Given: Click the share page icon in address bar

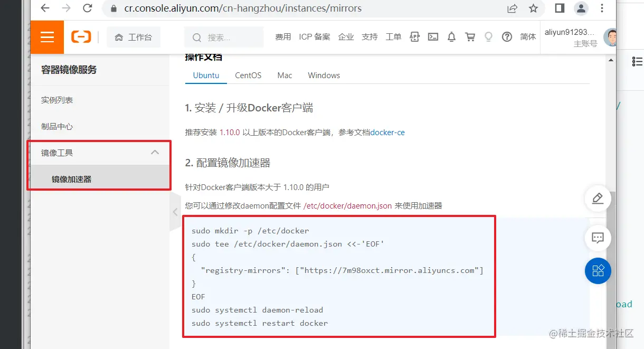Looking at the screenshot, I should 512,8.
